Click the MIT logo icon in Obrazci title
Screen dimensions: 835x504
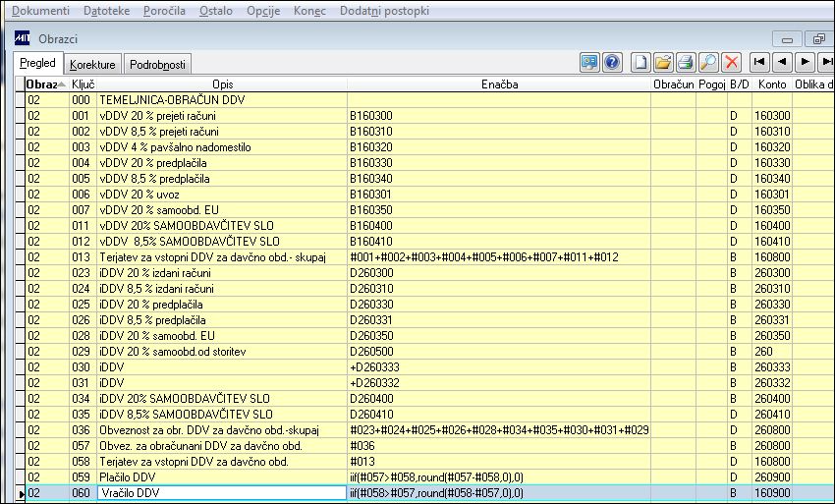[x=22, y=38]
